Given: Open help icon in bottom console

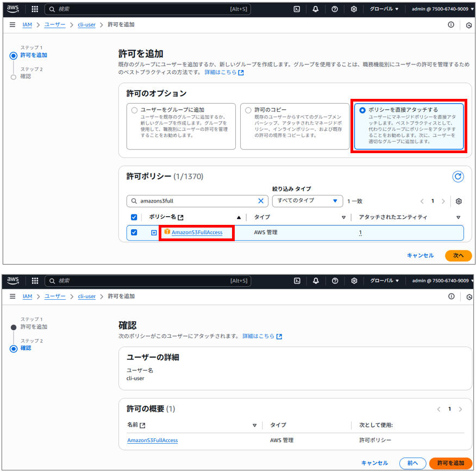Looking at the screenshot, I should click(x=335, y=281).
